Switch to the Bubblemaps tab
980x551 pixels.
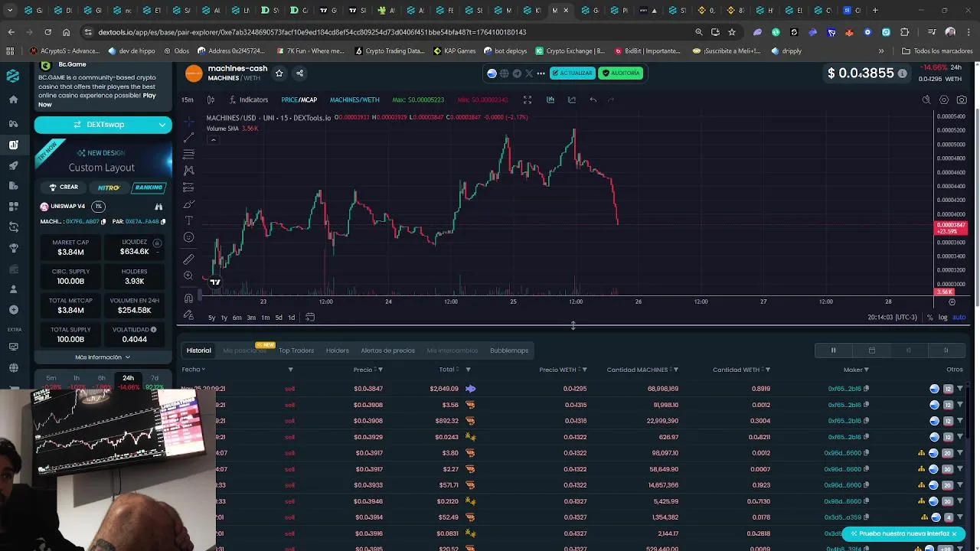pos(509,350)
